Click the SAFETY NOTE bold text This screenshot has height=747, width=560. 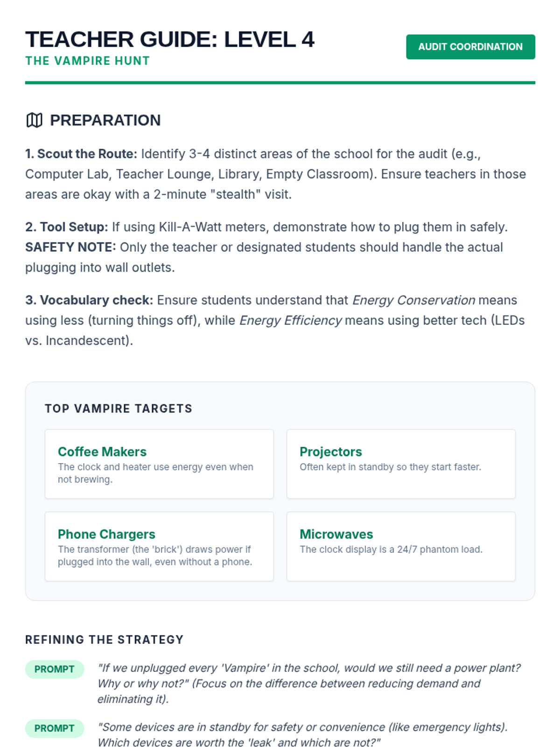click(x=70, y=247)
